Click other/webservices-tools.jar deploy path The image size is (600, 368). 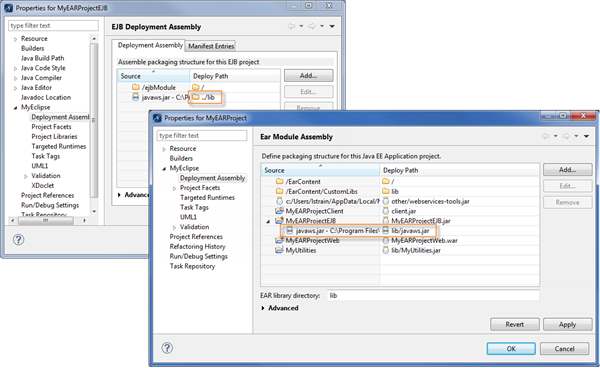tap(430, 201)
